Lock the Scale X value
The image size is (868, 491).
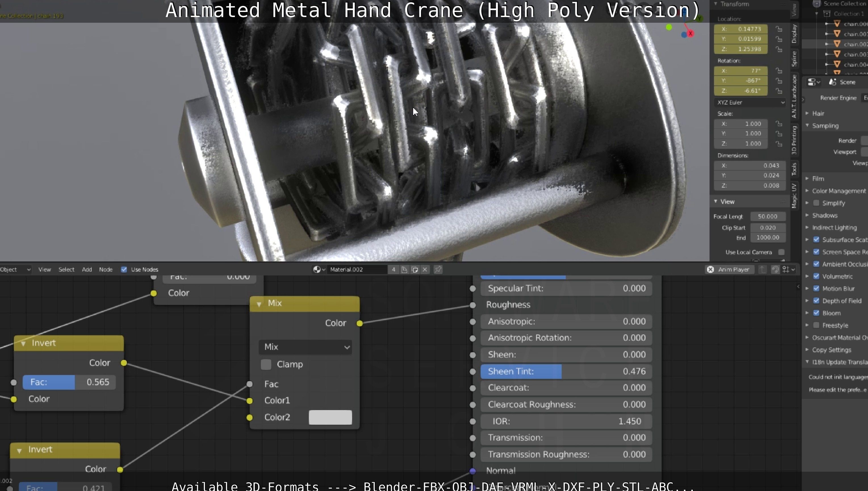point(779,124)
